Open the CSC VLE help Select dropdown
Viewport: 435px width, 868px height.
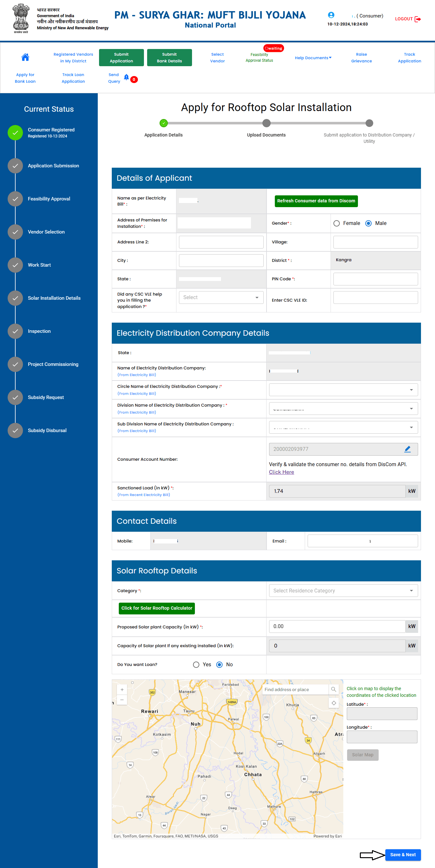(x=221, y=297)
